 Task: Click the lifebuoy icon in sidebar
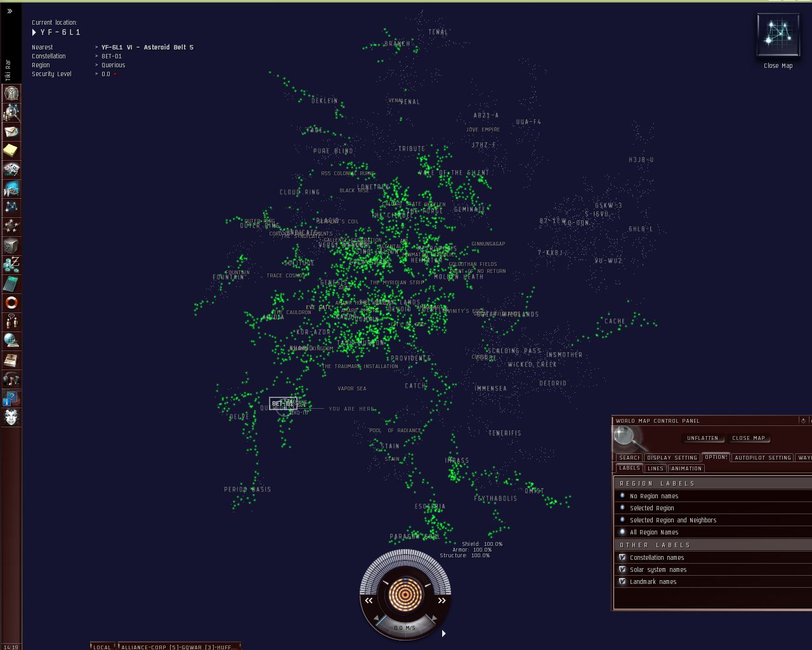pyautogui.click(x=11, y=303)
